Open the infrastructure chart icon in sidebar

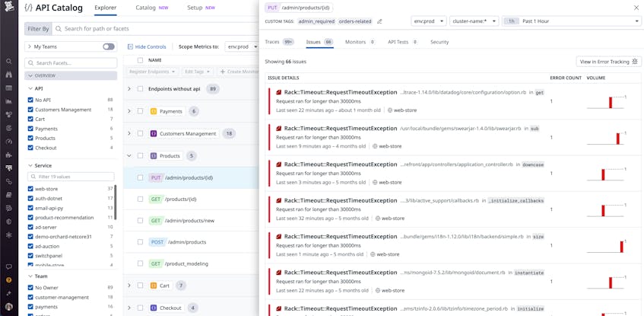[x=8, y=101]
